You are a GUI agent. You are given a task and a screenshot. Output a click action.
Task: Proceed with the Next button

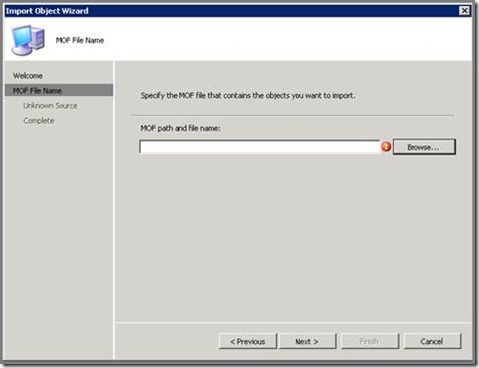point(308,341)
